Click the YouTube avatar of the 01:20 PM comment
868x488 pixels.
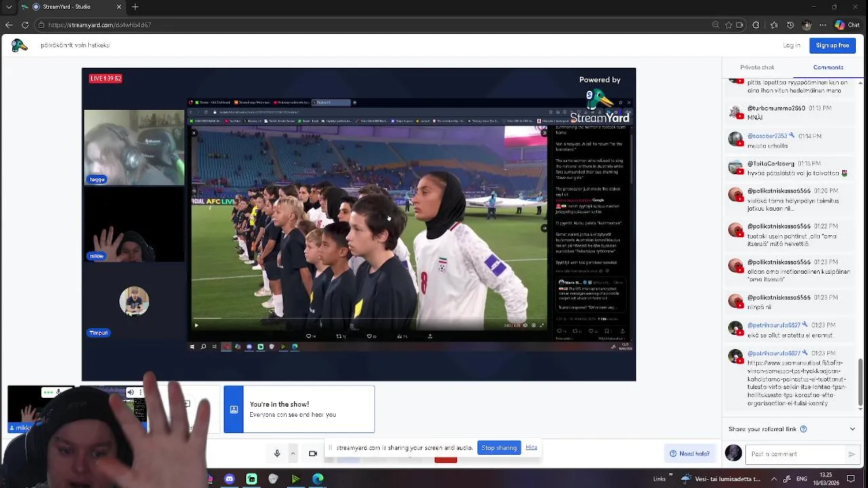(x=736, y=195)
